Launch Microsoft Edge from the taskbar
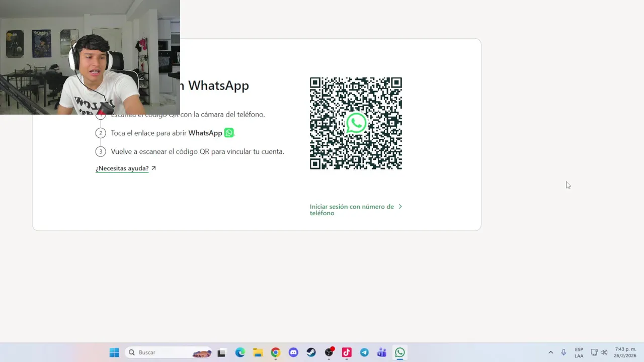The height and width of the screenshot is (362, 644). pos(240,352)
